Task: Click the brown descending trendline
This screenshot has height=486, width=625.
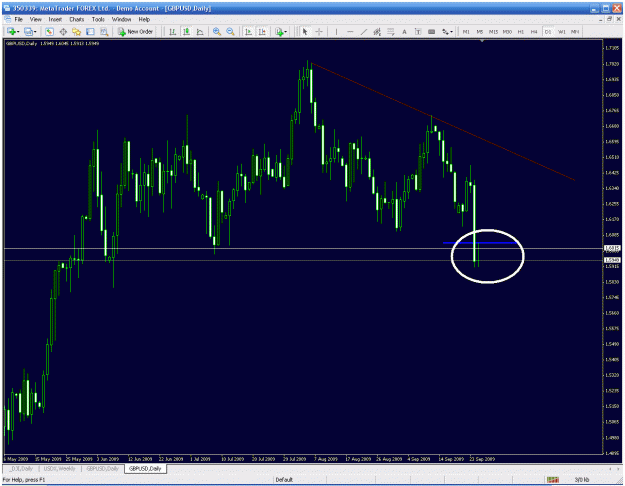Action: [442, 121]
